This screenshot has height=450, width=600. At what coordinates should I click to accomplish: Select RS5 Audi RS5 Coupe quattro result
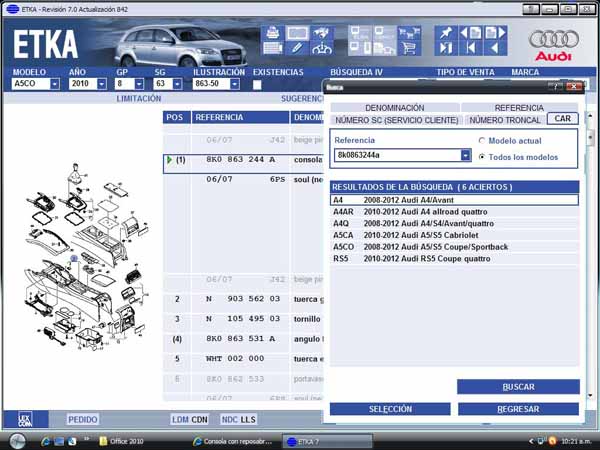454,259
